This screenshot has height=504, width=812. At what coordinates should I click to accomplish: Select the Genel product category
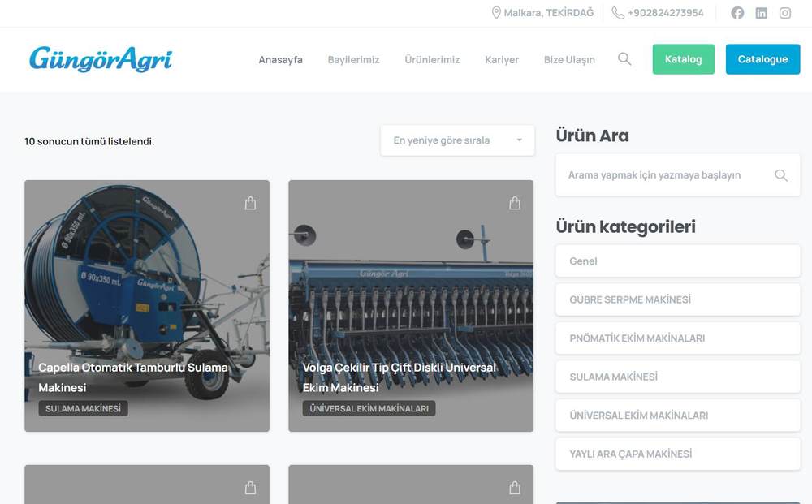point(678,261)
